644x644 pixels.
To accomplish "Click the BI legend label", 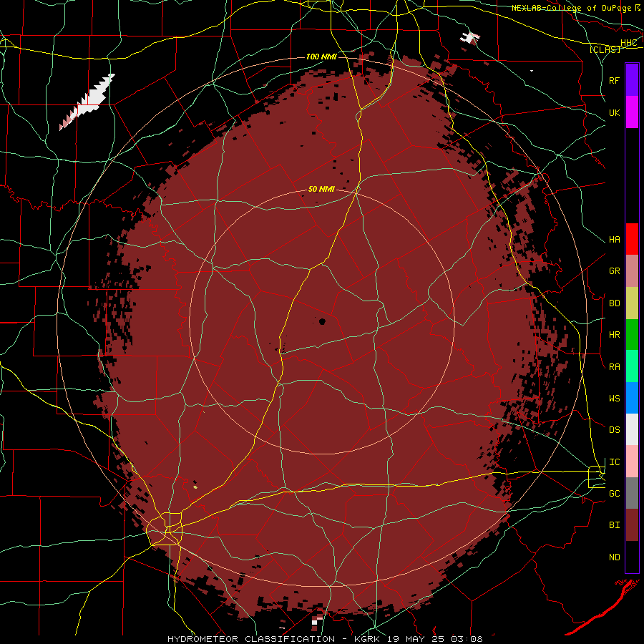I will (614, 525).
